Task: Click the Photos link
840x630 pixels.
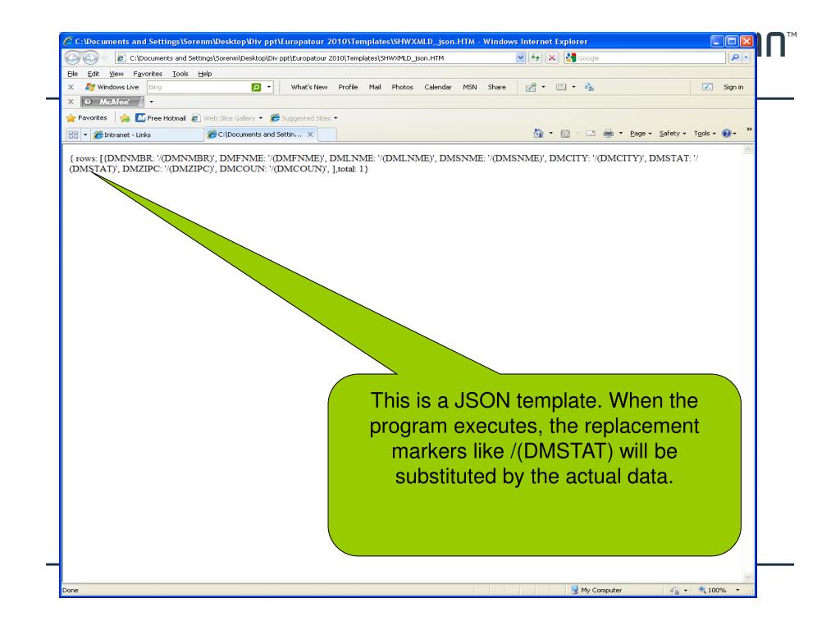Action: click(x=402, y=87)
